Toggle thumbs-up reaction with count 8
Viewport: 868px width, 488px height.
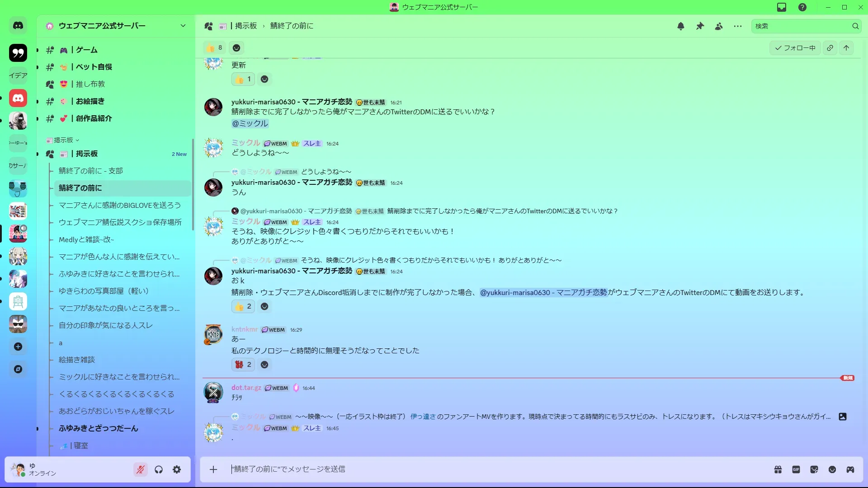click(x=214, y=48)
